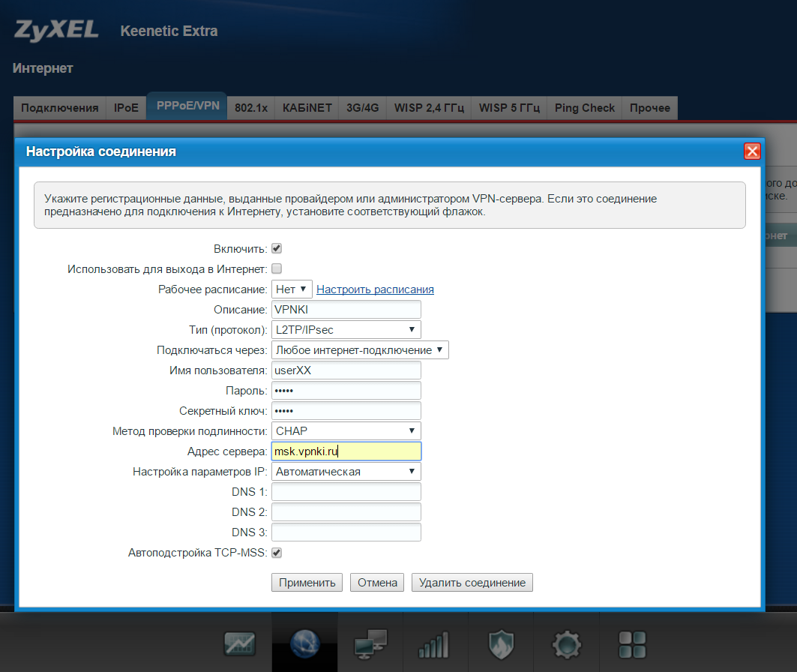
Task: Open the applications grid icon
Action: click(x=631, y=643)
